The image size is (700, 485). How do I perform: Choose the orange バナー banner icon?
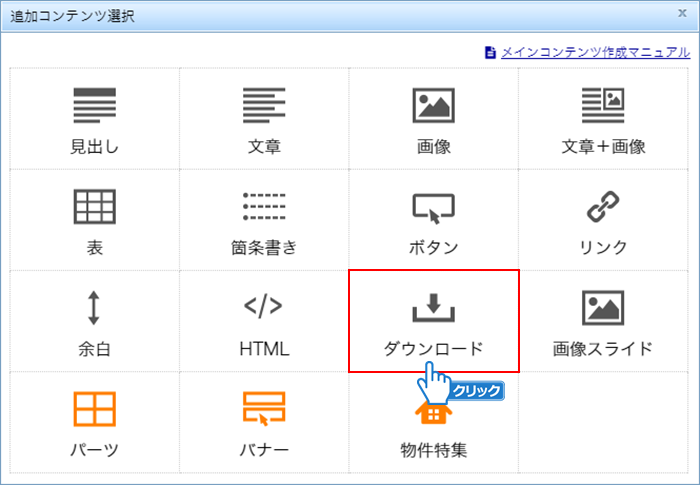pyautogui.click(x=264, y=409)
